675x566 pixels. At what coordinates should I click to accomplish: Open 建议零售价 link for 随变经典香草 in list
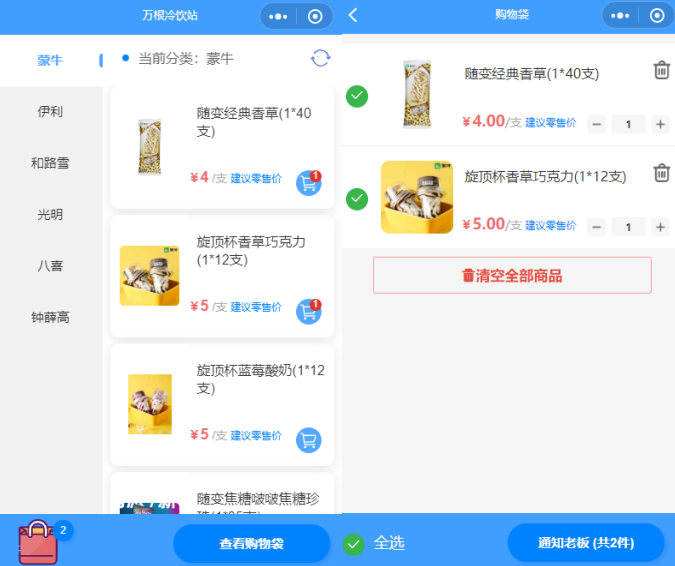pyautogui.click(x=256, y=178)
